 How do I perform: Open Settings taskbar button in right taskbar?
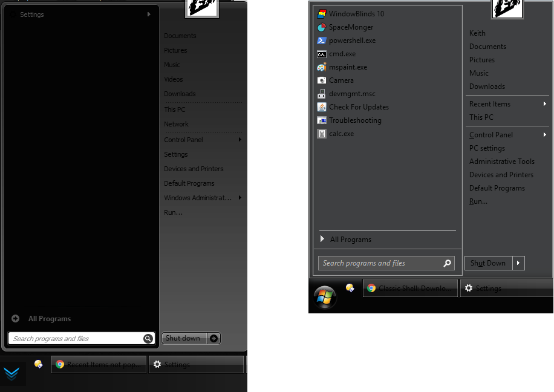tap(507, 288)
